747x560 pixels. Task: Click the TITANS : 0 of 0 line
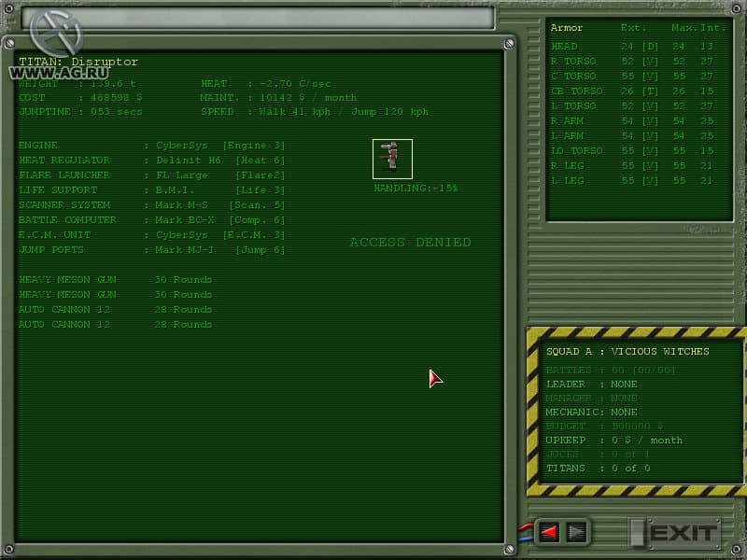[x=599, y=469]
